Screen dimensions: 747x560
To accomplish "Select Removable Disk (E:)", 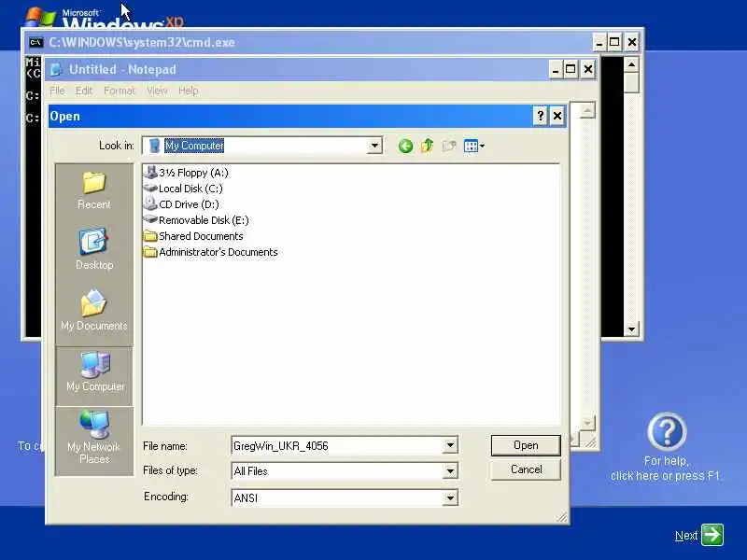I will pos(196,220).
